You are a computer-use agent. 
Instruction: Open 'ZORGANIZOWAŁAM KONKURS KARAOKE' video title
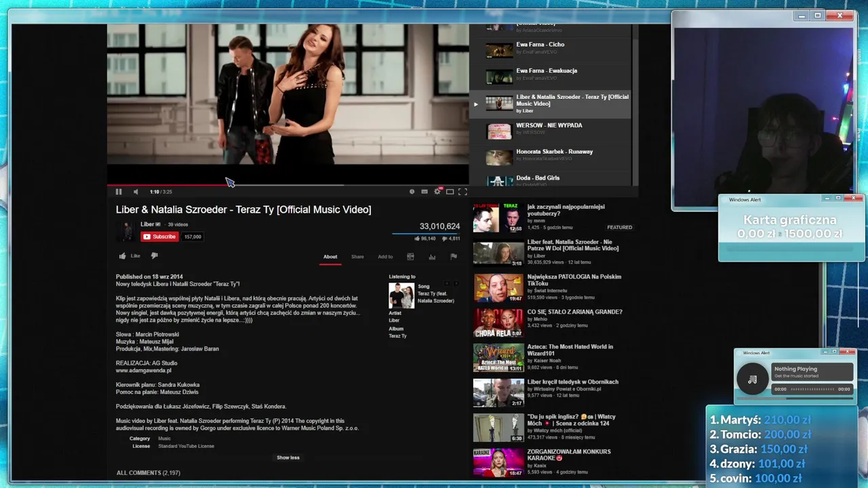(x=569, y=455)
